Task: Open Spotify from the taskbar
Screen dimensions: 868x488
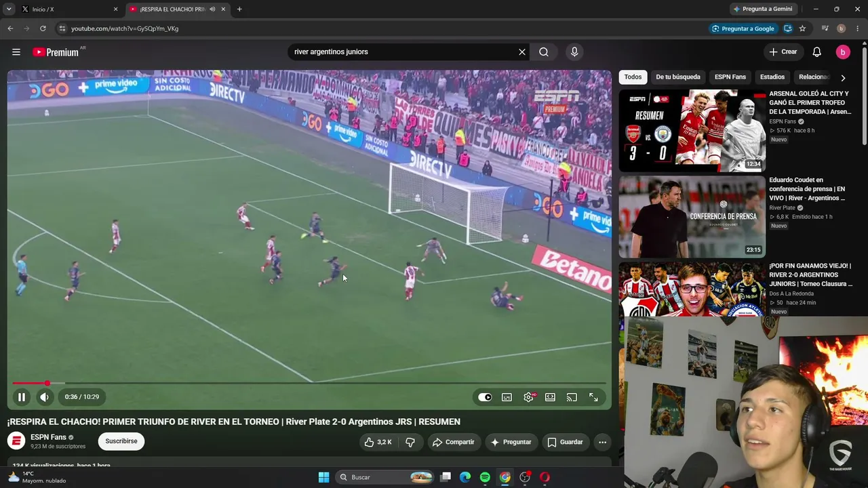Action: point(485,477)
